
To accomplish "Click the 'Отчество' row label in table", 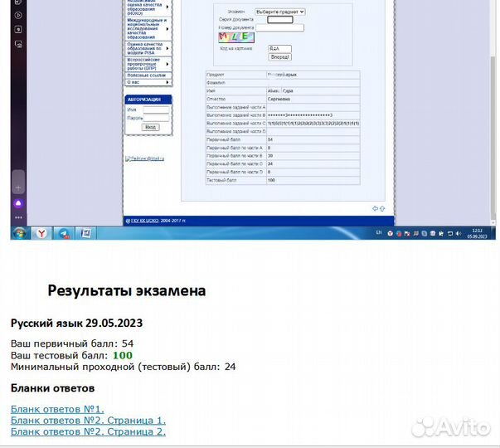I will (216, 100).
